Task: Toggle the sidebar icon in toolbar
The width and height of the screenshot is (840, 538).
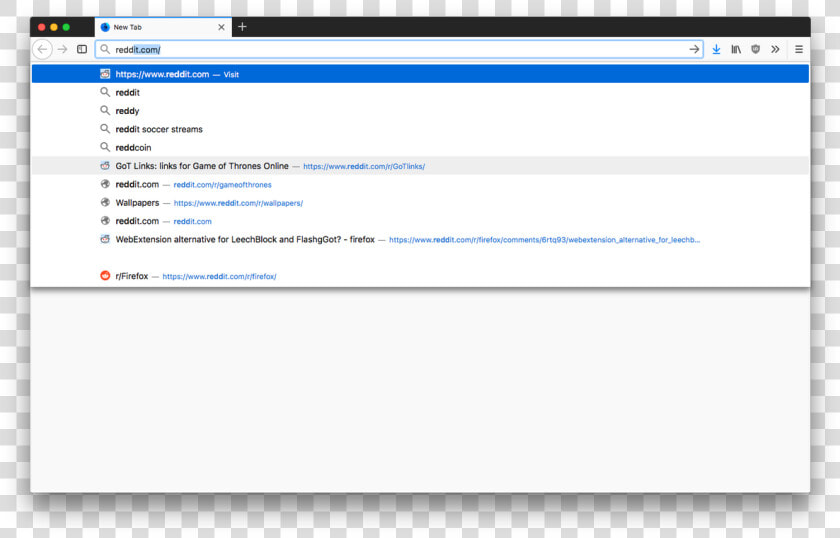Action: click(82, 49)
